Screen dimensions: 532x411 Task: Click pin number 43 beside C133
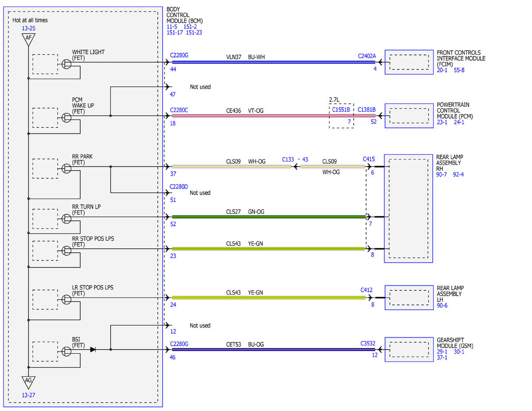coord(305,159)
